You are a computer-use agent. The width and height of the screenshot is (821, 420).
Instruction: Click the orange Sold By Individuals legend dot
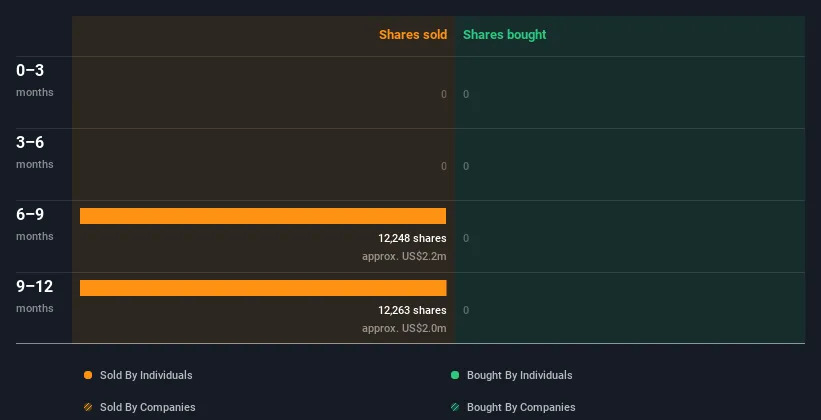pos(88,375)
